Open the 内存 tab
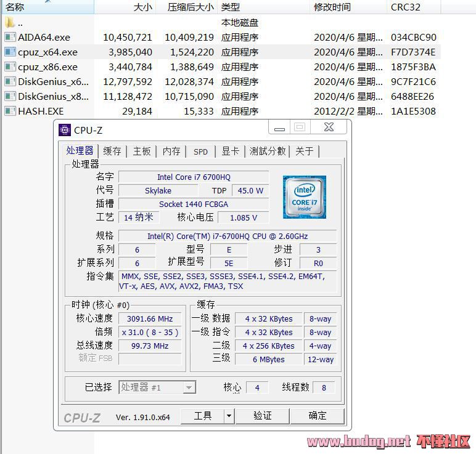This screenshot has width=476, height=454. coord(171,151)
